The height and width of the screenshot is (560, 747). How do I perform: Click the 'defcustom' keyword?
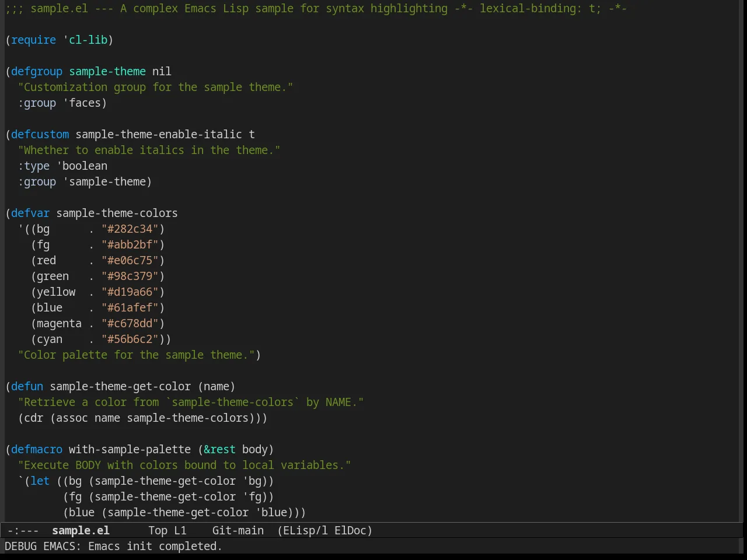40,134
